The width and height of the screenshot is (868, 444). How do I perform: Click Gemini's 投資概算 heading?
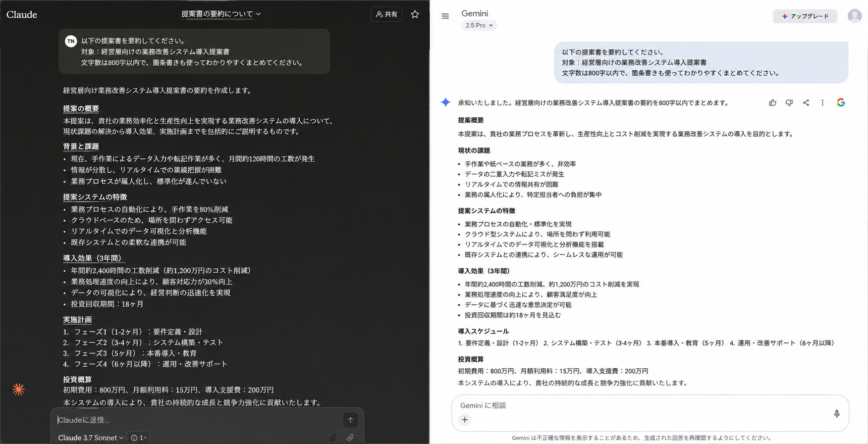[471, 359]
